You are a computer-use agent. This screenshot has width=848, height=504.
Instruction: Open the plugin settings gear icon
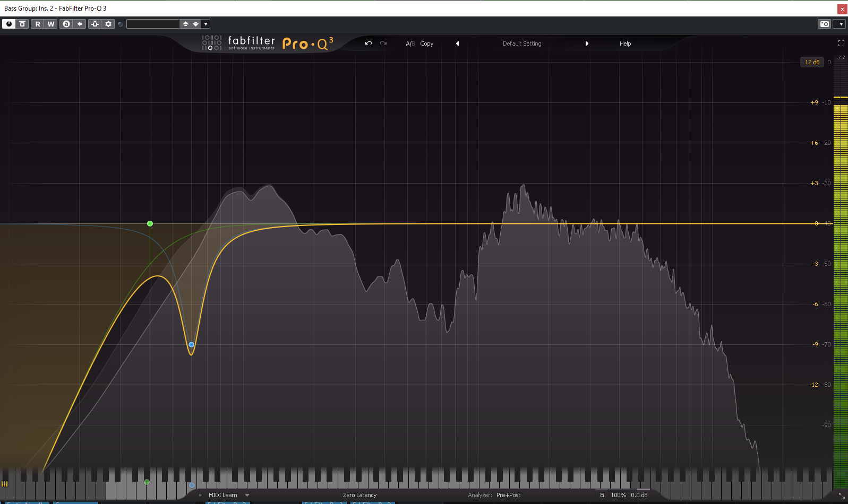[x=108, y=24]
